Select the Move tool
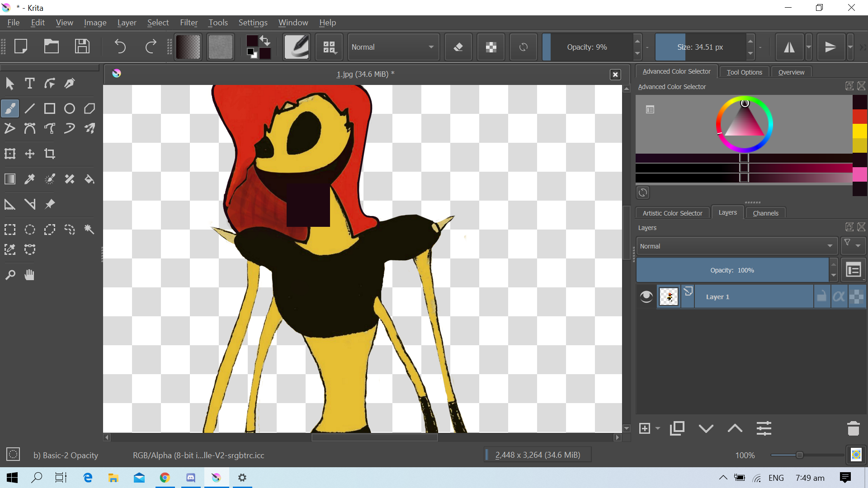The width and height of the screenshot is (868, 488). [x=30, y=154]
